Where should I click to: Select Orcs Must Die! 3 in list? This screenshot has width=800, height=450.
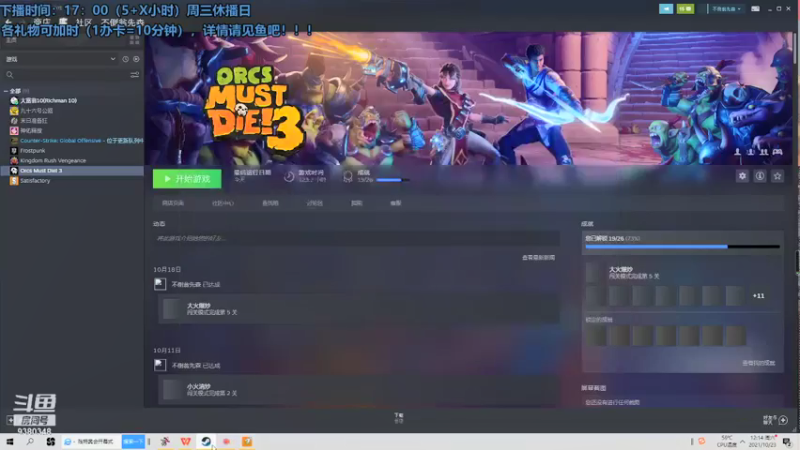[72, 170]
